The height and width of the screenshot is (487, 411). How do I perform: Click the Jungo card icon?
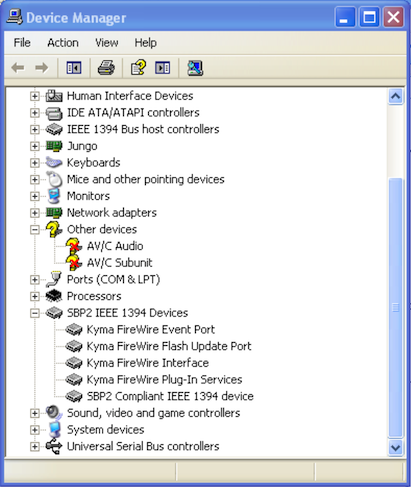click(54, 146)
